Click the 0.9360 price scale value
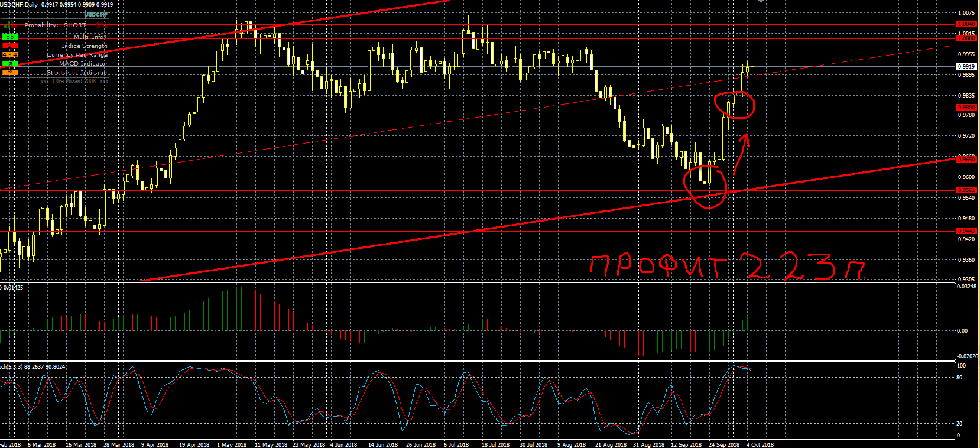The image size is (980, 448). click(966, 260)
